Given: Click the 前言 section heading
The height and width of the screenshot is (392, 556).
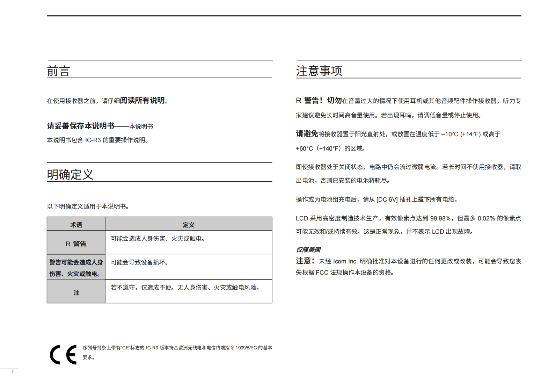Looking at the screenshot, I should [59, 71].
